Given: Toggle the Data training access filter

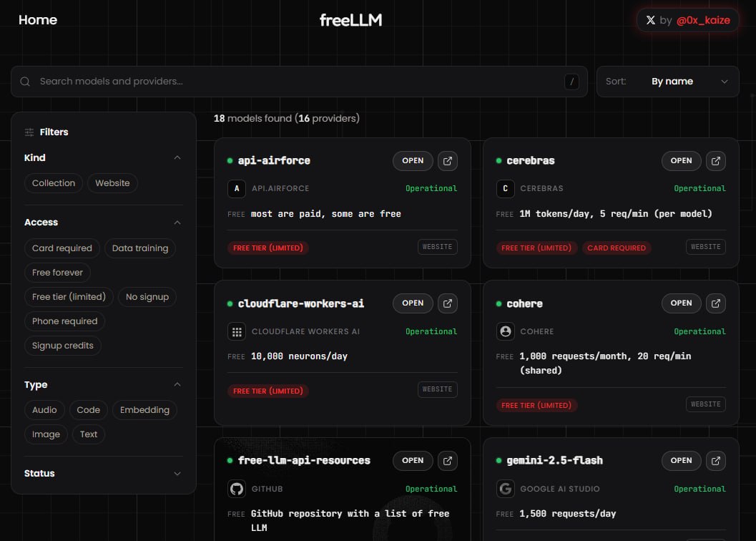Looking at the screenshot, I should 139,248.
